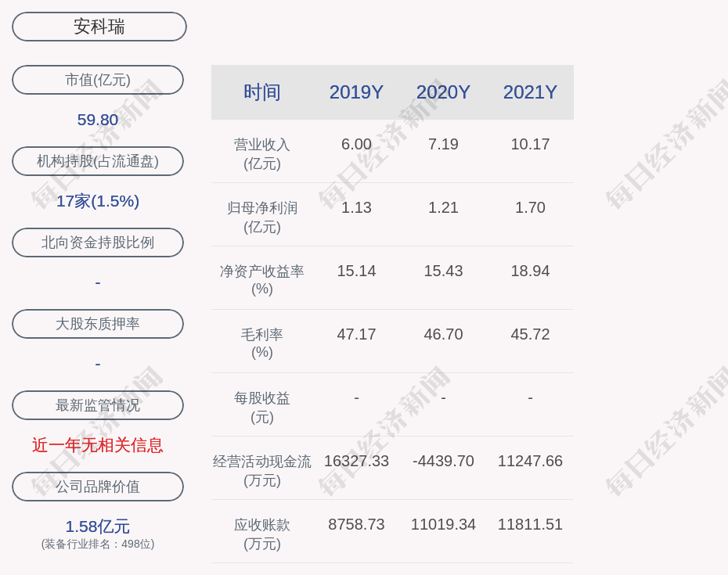
Task: Click the 公司品牌价值 pill
Action: pyautogui.click(x=98, y=487)
